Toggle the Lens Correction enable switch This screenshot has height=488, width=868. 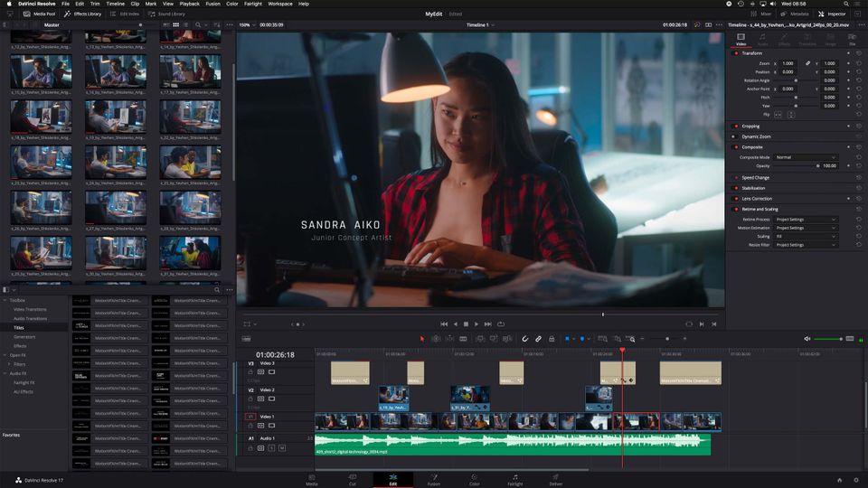click(x=736, y=199)
